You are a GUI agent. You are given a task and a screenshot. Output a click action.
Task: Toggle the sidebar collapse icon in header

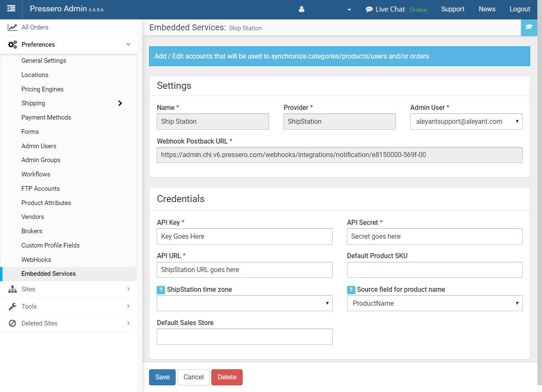pos(11,8)
